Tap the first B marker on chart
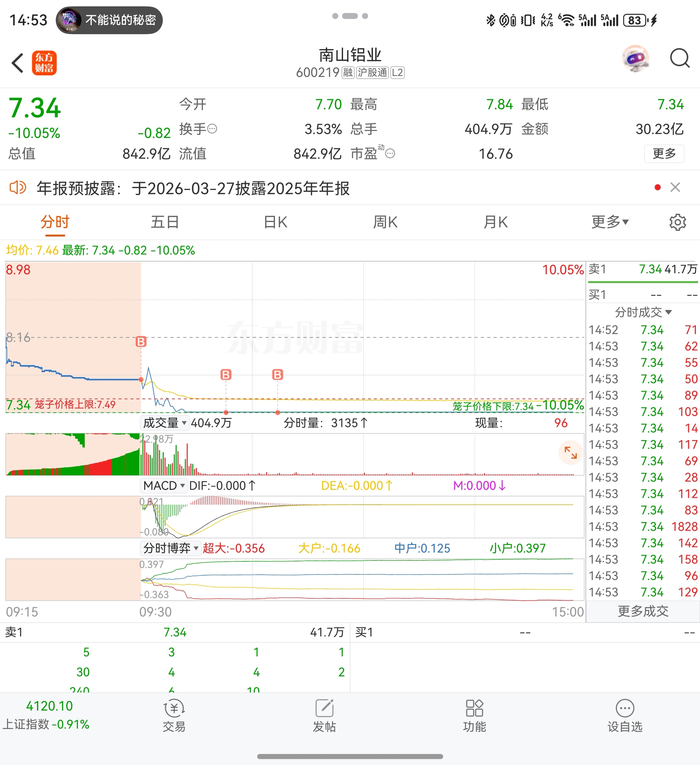 tap(141, 342)
